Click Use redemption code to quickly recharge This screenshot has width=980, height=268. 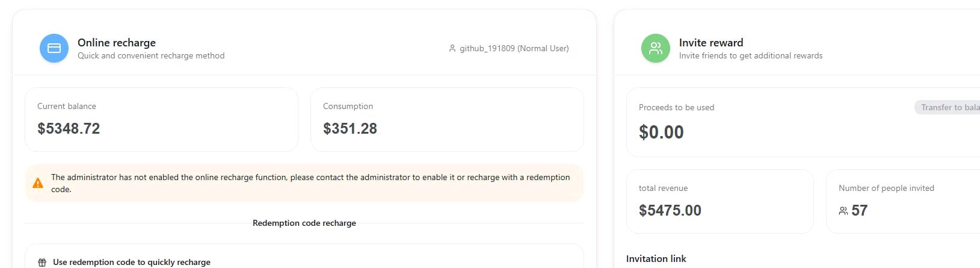pos(132,262)
